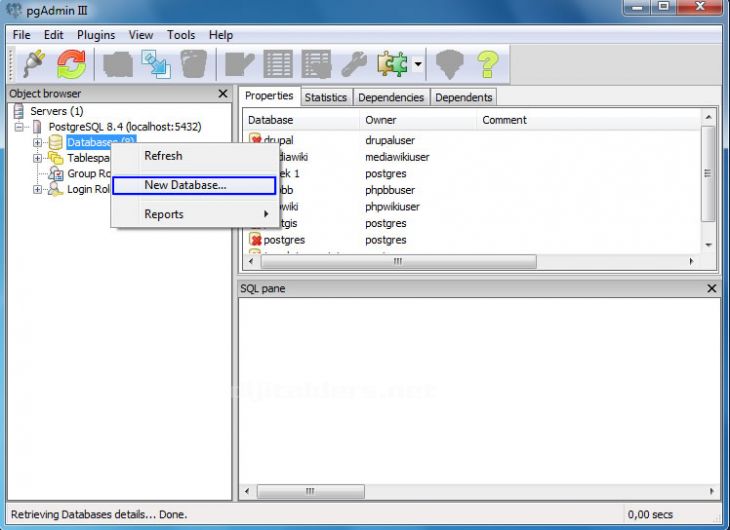730x530 pixels.
Task: Click the View data grid icon
Action: (x=278, y=64)
